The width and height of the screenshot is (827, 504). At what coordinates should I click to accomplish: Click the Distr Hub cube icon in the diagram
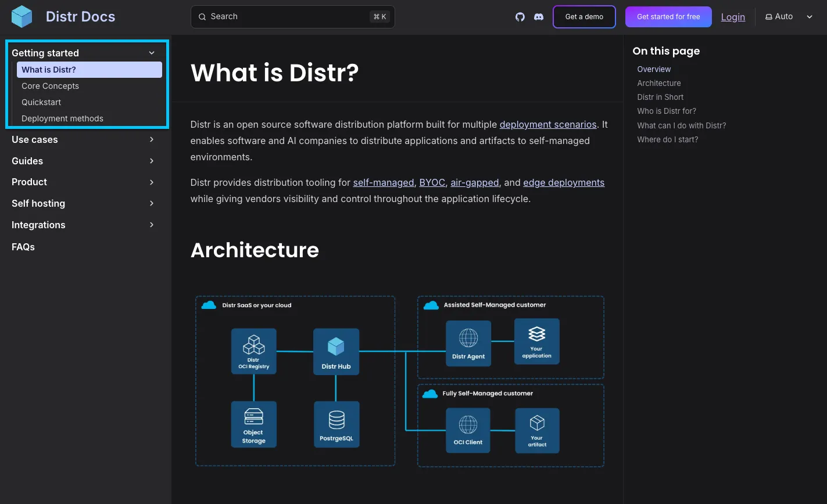tap(336, 347)
